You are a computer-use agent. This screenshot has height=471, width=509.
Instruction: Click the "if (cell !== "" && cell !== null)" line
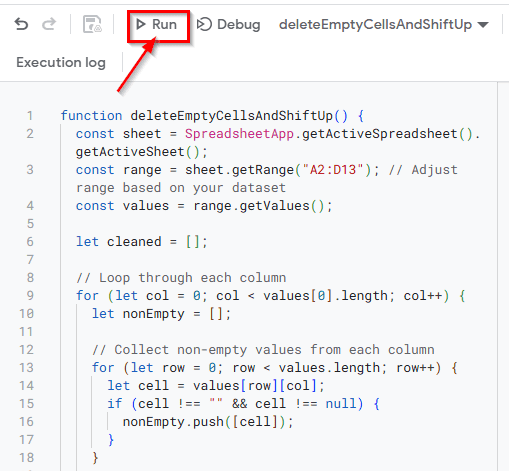[x=243, y=404]
